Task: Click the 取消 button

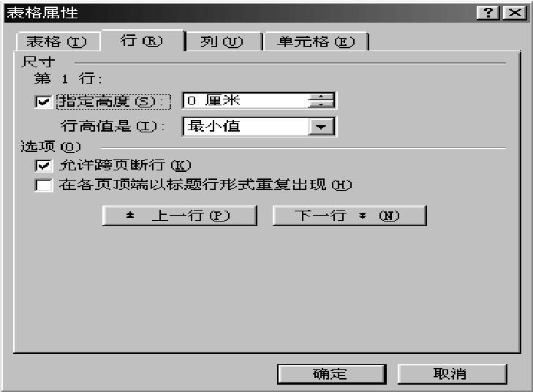Action: 452,374
